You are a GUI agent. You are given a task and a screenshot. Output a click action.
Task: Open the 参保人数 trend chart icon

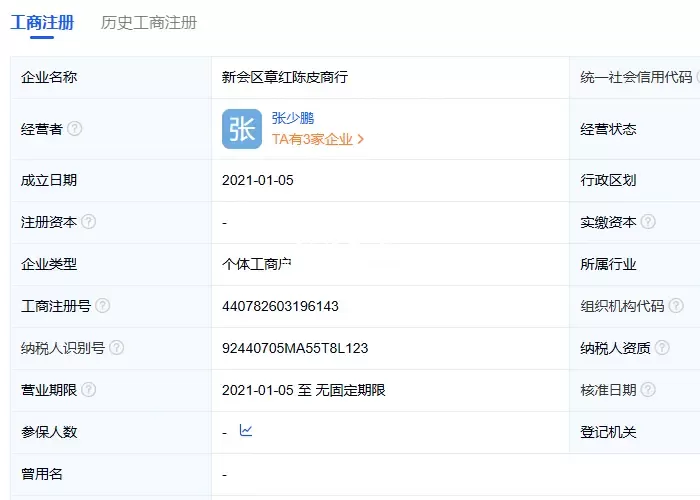246,431
